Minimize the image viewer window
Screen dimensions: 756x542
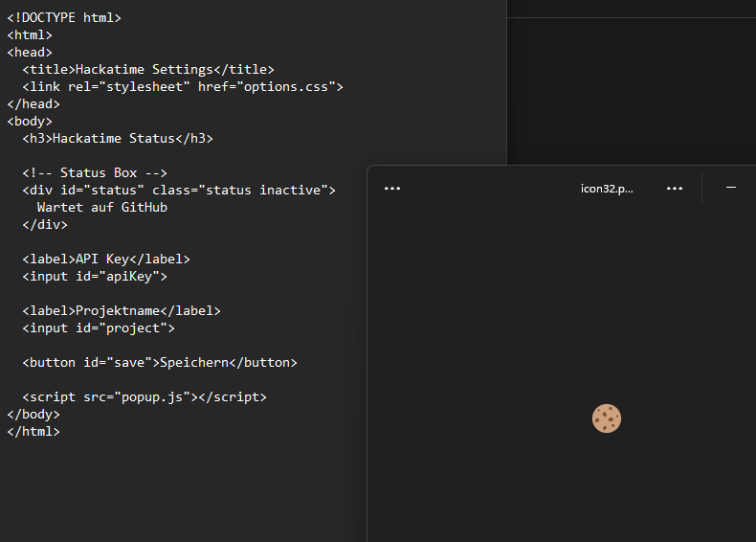[x=731, y=188]
